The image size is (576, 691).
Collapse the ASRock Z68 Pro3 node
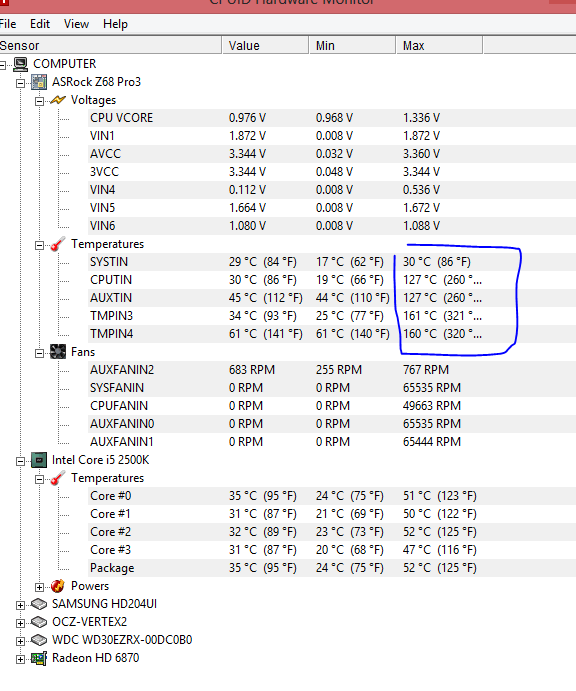(x=20, y=83)
